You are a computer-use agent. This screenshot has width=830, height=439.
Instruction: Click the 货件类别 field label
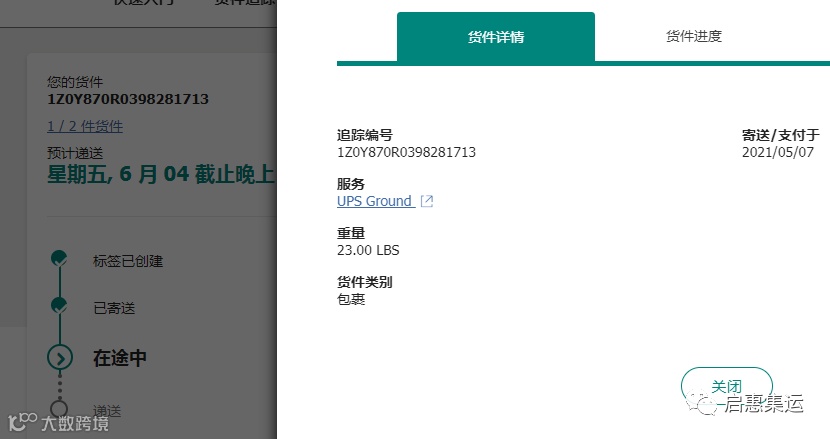coord(365,282)
